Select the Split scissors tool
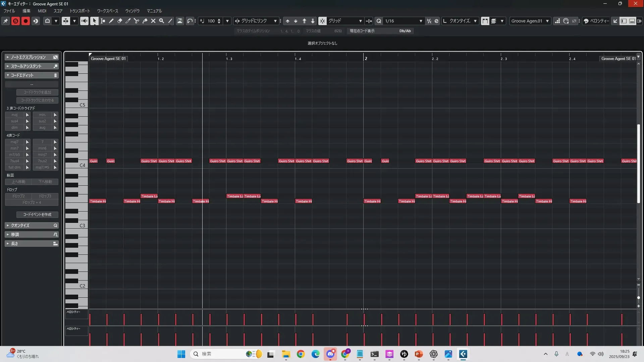Image resolution: width=644 pixels, height=362 pixels. click(137, 21)
